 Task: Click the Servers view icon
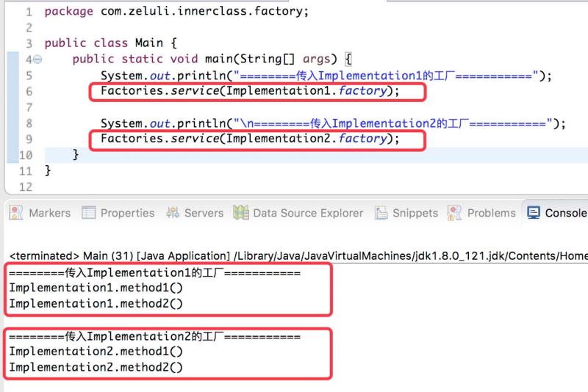tap(173, 213)
